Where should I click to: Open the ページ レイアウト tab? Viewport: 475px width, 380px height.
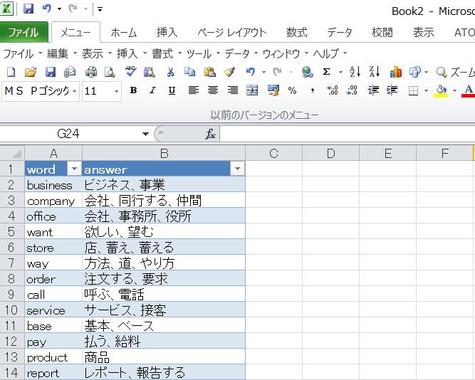[x=232, y=33]
